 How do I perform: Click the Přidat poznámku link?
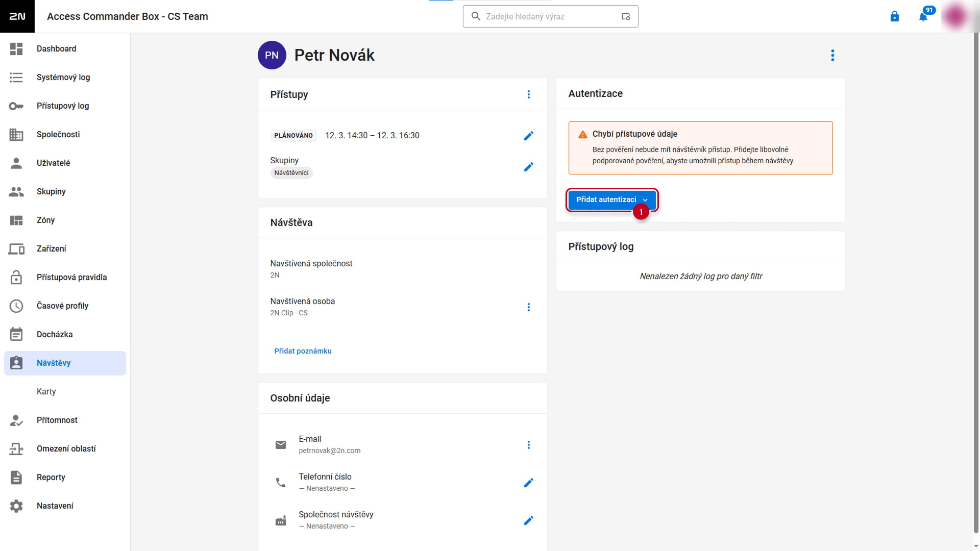[x=303, y=351]
